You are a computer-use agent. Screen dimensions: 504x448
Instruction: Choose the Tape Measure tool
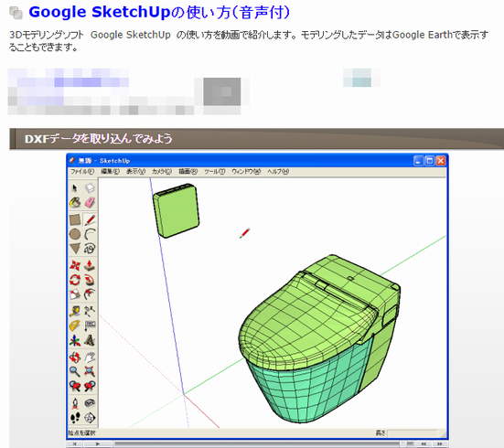(x=75, y=311)
